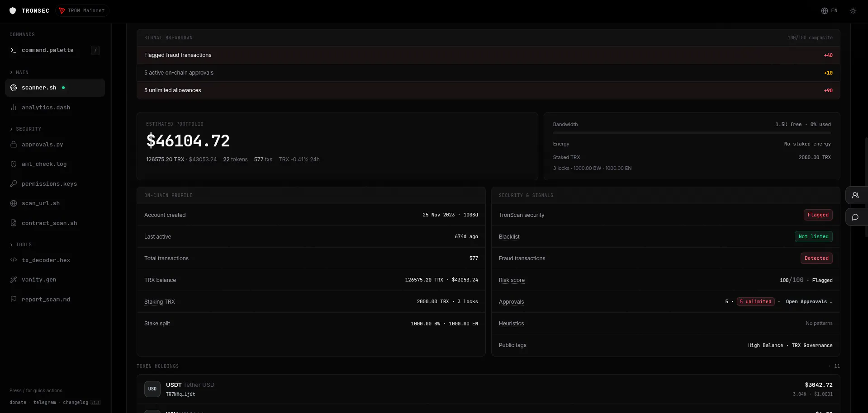868x413 pixels.
Task: Click the red Flagged badge for TronScan security
Action: click(818, 215)
